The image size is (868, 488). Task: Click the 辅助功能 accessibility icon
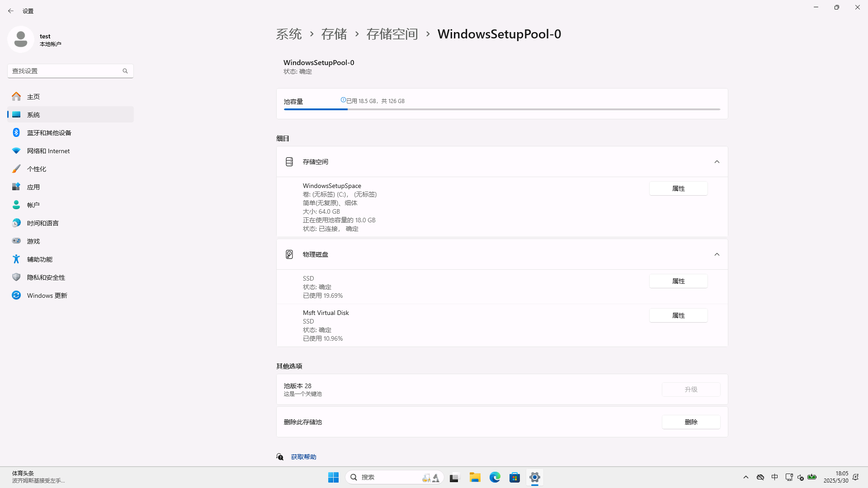point(16,259)
